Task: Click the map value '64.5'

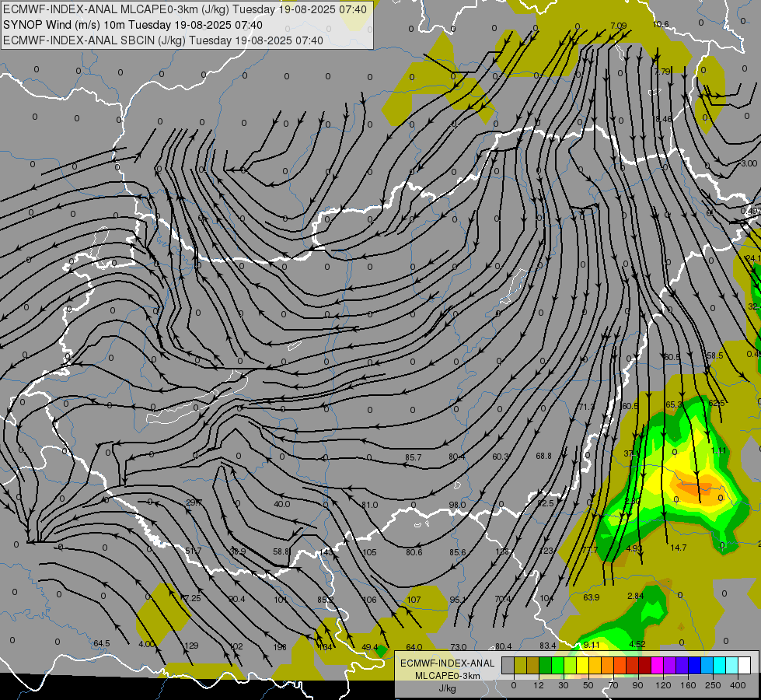Action: click(x=101, y=643)
